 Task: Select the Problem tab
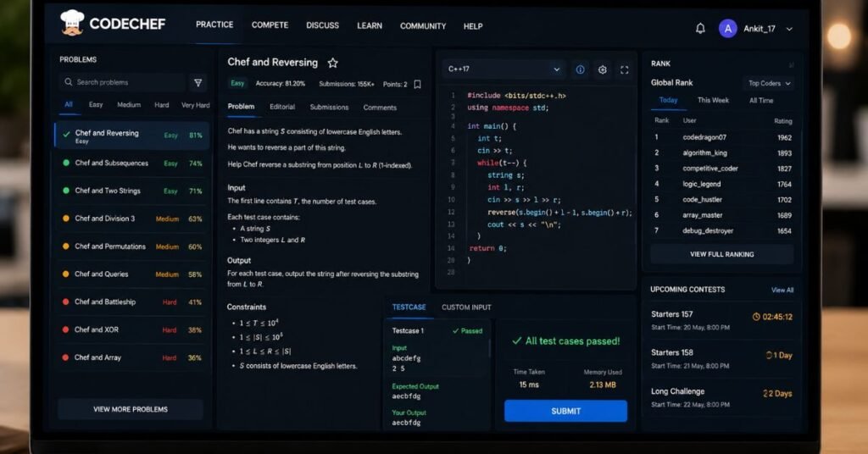[241, 106]
